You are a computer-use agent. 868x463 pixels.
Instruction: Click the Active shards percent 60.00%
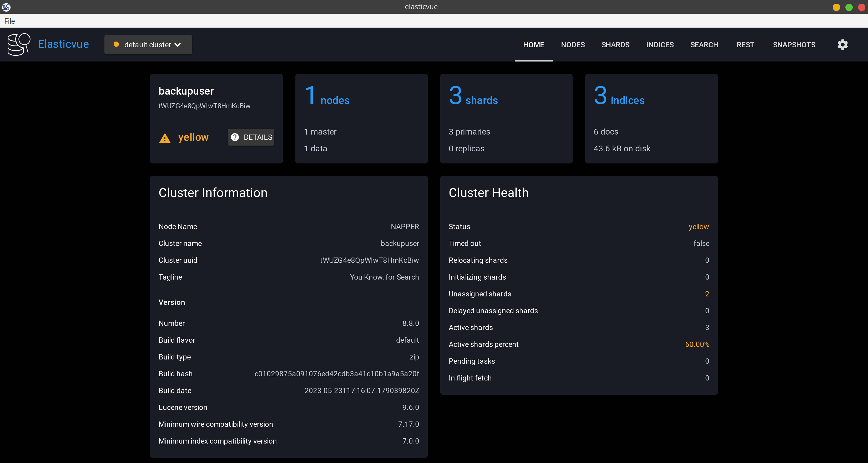[697, 344]
